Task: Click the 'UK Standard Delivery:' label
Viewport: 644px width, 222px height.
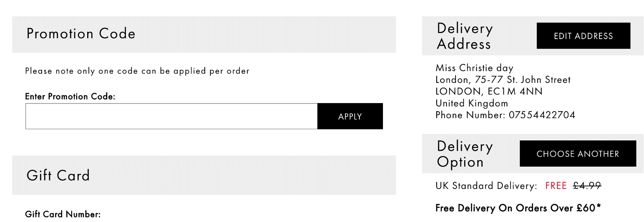Action: [486, 186]
